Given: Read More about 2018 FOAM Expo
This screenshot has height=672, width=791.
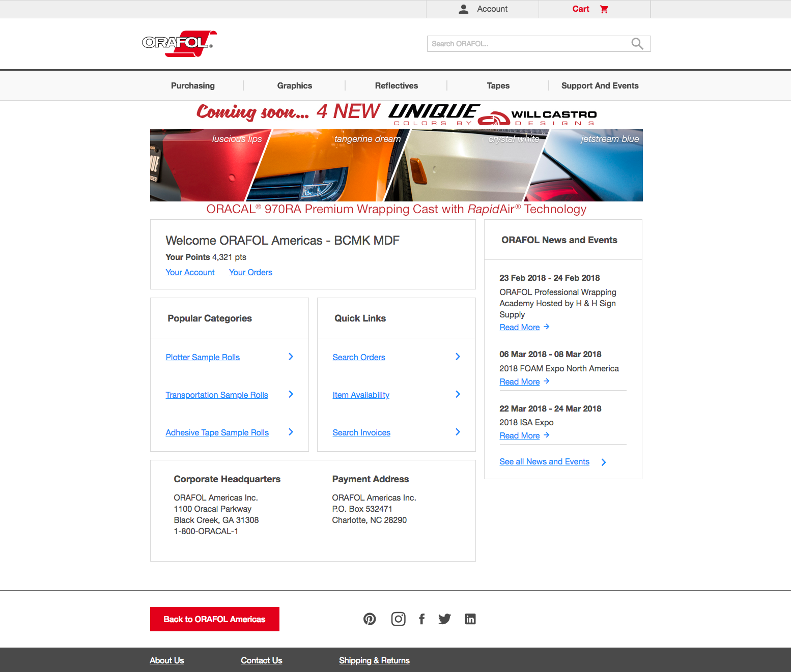Looking at the screenshot, I should [520, 382].
